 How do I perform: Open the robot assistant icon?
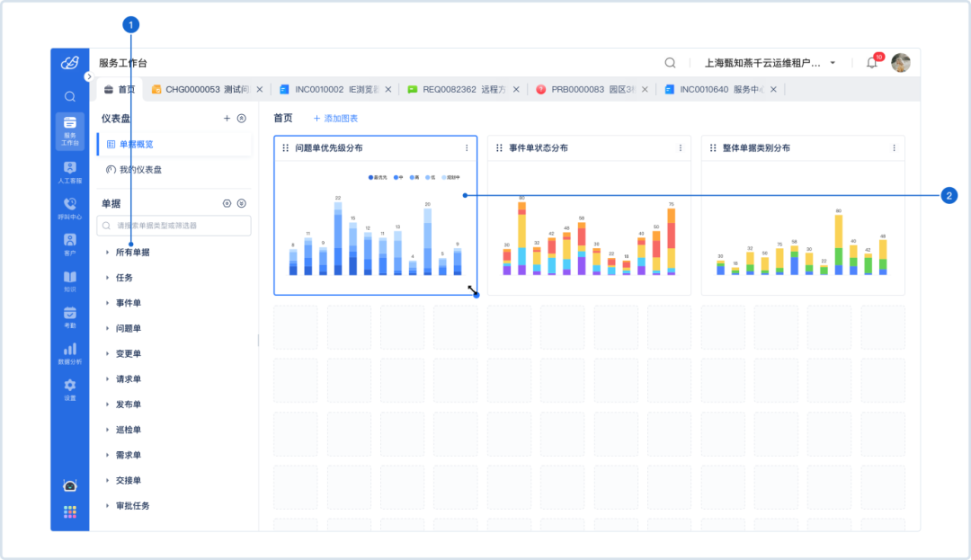[70, 485]
